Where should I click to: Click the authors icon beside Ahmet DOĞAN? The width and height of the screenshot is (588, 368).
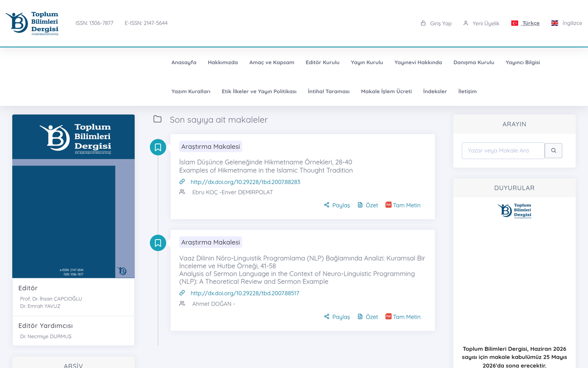(182, 303)
